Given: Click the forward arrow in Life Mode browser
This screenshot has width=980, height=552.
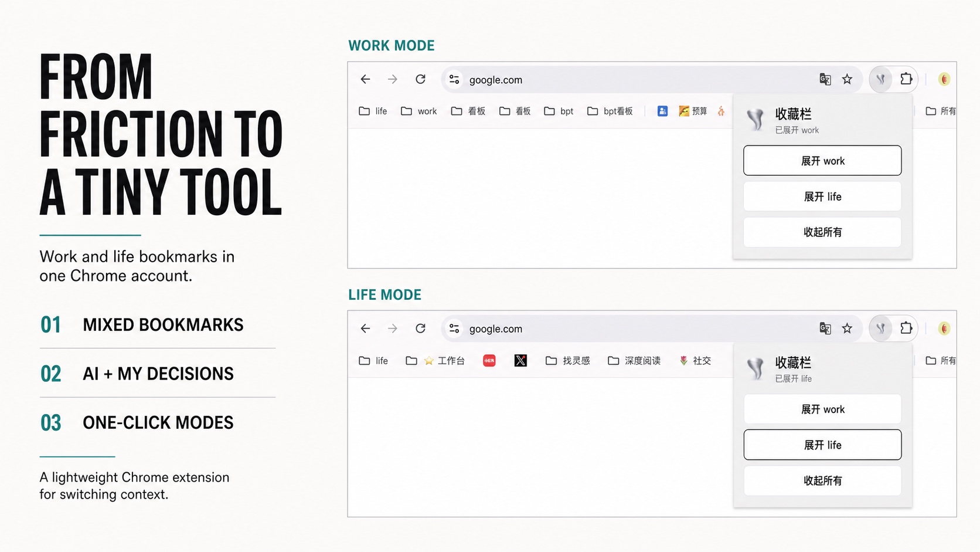Looking at the screenshot, I should tap(393, 329).
